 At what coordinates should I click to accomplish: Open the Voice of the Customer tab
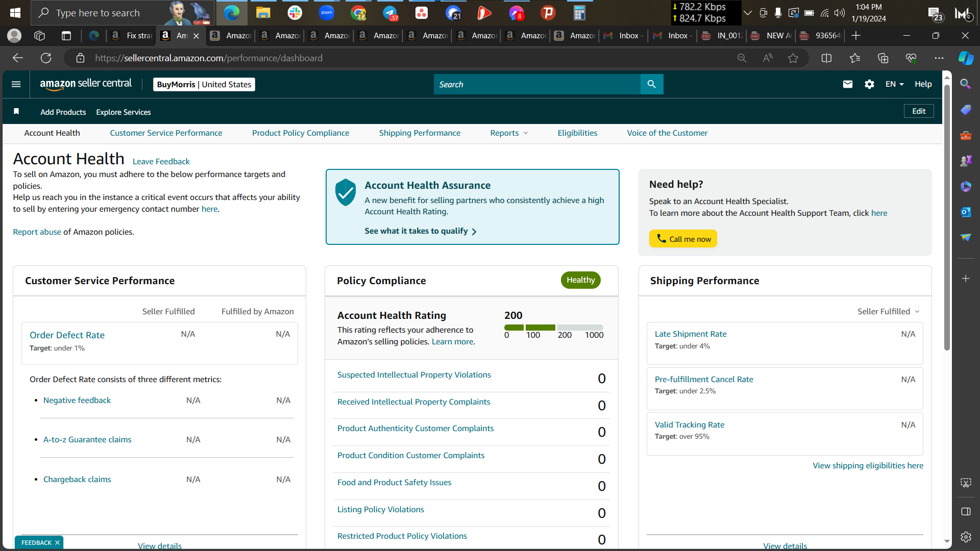pos(667,133)
